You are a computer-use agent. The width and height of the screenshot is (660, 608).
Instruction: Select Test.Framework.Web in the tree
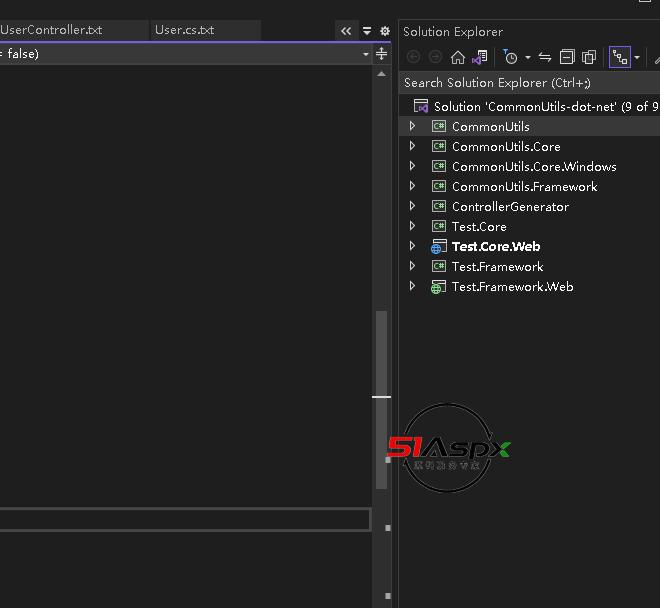[x=513, y=287]
